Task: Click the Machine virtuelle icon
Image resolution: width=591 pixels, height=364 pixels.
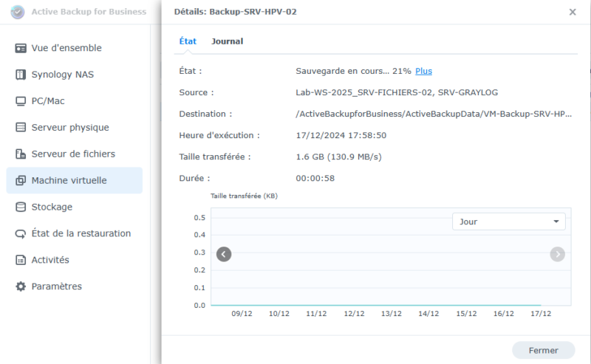Action: coord(21,180)
